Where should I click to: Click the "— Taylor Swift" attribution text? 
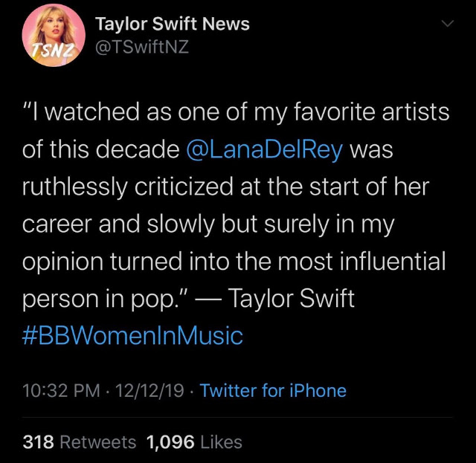tap(274, 299)
